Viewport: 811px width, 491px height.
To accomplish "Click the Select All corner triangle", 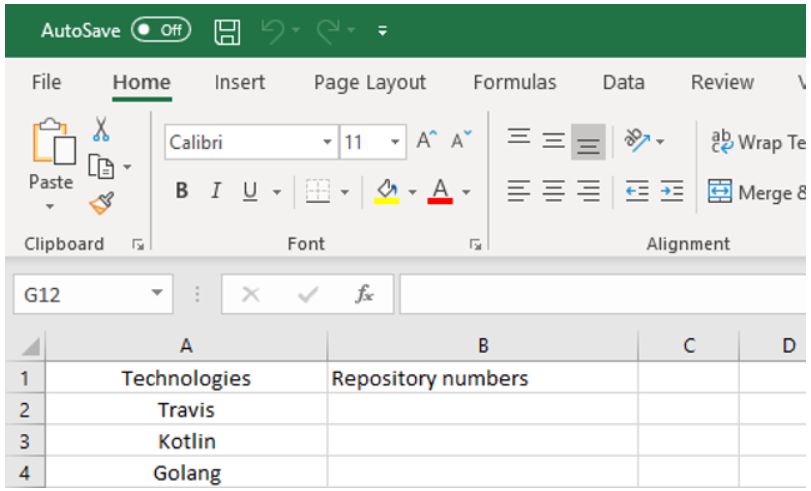I will pyautogui.click(x=30, y=347).
